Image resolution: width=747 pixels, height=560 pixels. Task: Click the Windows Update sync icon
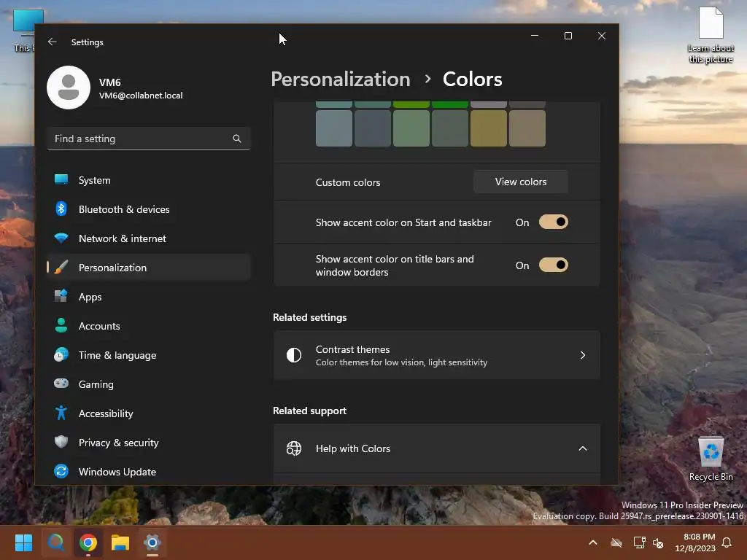tap(61, 472)
